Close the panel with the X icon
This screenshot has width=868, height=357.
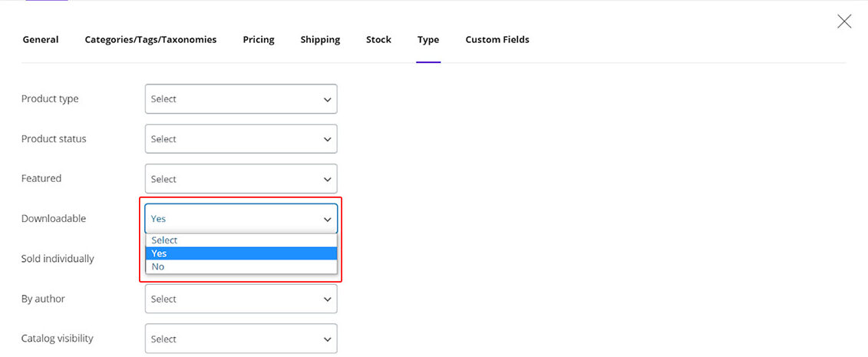[844, 21]
